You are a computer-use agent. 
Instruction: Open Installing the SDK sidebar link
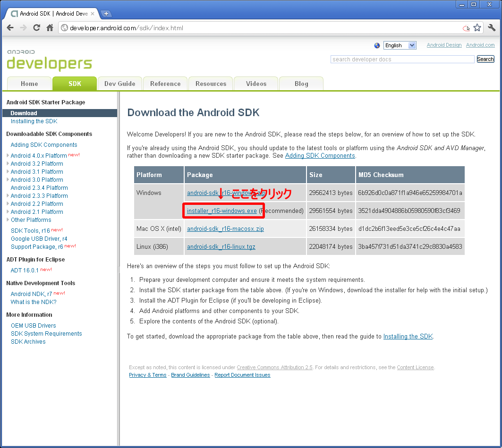point(34,121)
